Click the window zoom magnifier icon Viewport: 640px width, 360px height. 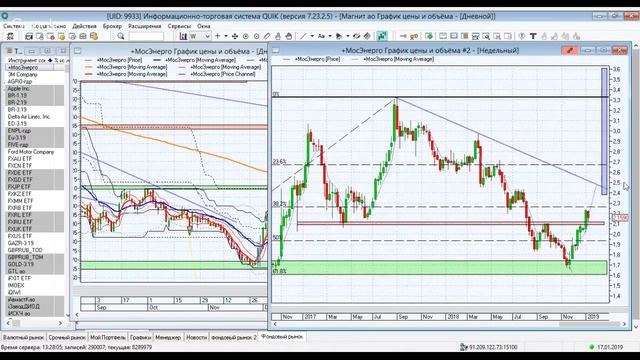point(486,36)
